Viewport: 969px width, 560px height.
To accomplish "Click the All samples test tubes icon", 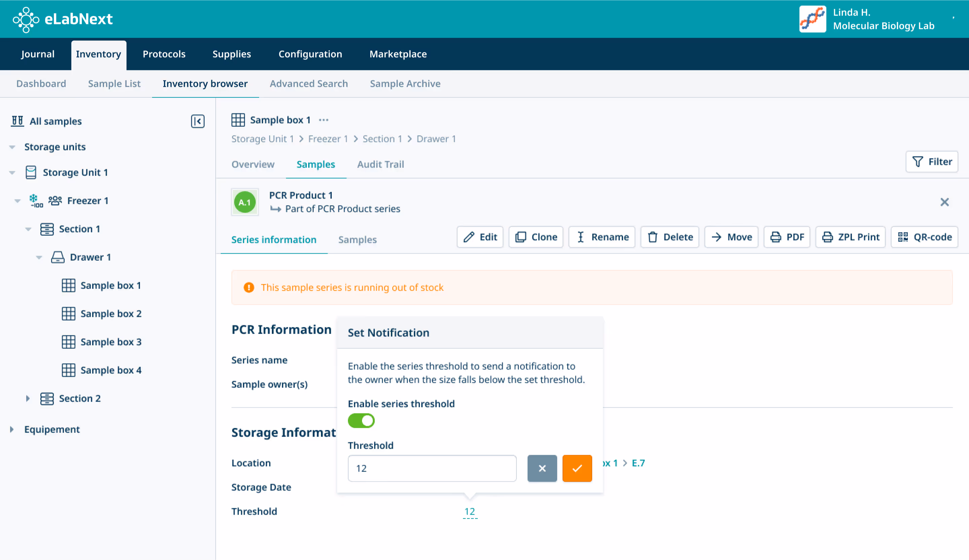I will tap(17, 121).
